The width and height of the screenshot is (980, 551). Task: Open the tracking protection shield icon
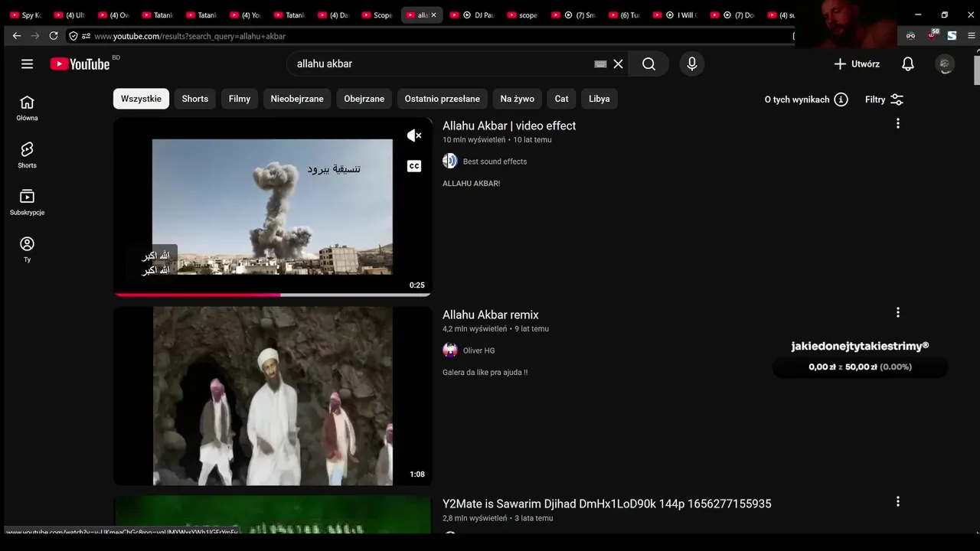[73, 36]
